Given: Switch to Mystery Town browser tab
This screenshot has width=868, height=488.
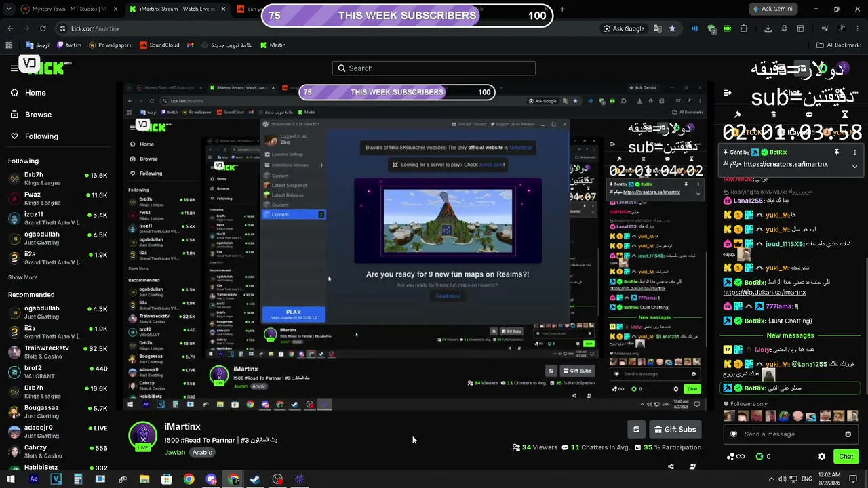Looking at the screenshot, I should 69,9.
